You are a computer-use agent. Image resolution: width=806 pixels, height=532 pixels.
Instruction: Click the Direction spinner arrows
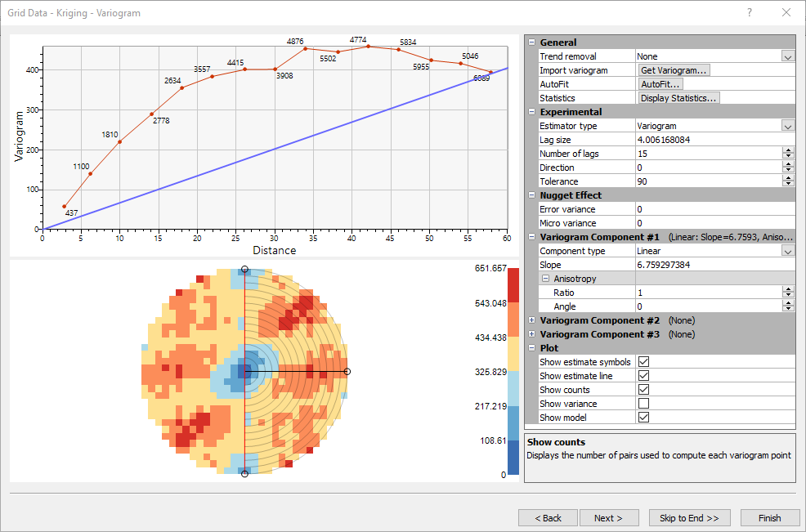(x=788, y=168)
